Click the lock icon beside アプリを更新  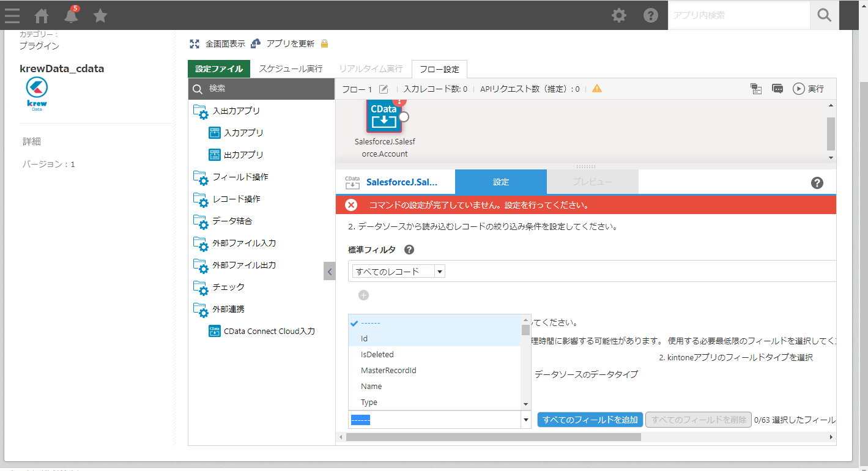pos(324,44)
